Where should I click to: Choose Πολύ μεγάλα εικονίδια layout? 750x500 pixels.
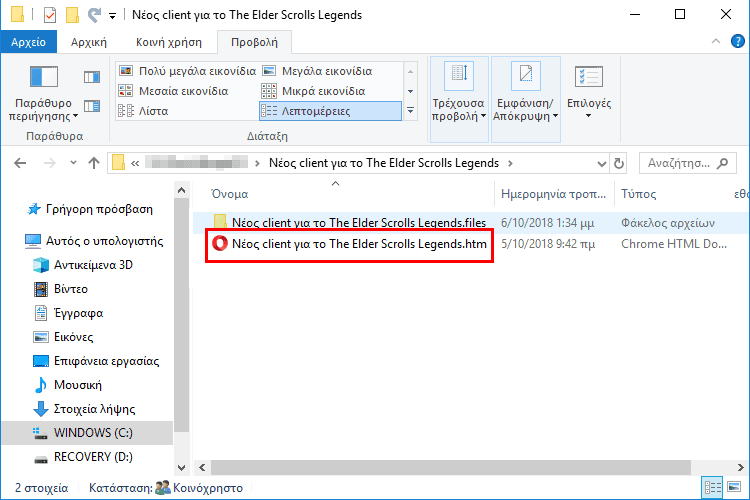187,71
